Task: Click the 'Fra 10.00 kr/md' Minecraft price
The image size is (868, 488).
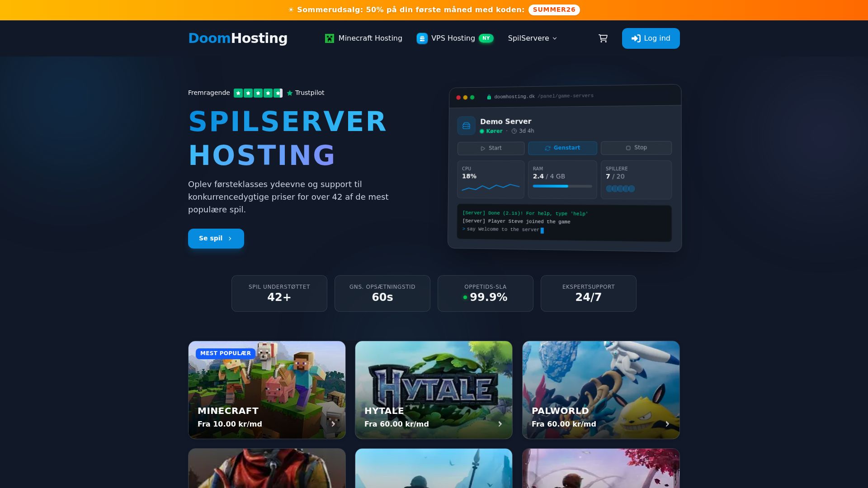Action: click(230, 424)
